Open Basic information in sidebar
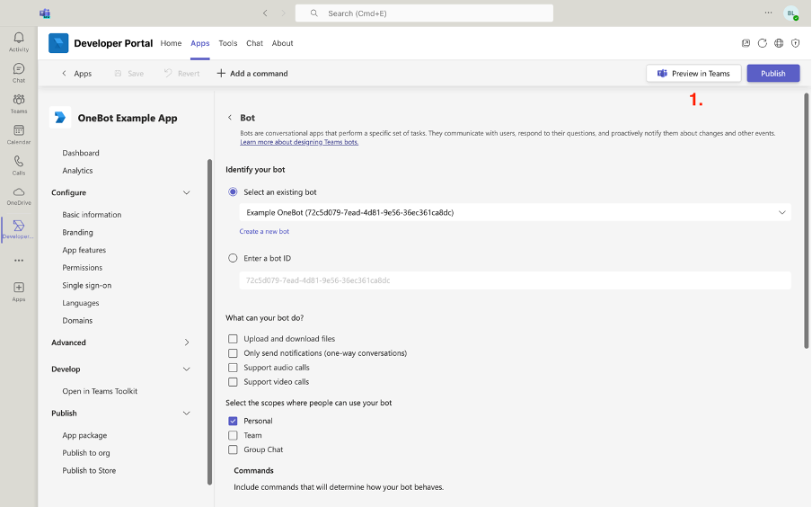812x507 pixels. point(92,215)
